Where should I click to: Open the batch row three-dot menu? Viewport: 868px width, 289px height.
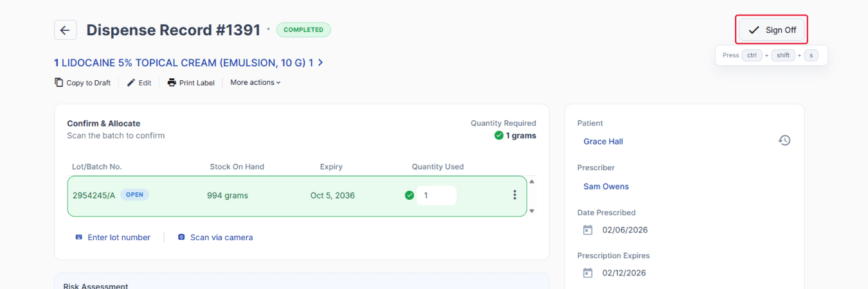coord(514,195)
